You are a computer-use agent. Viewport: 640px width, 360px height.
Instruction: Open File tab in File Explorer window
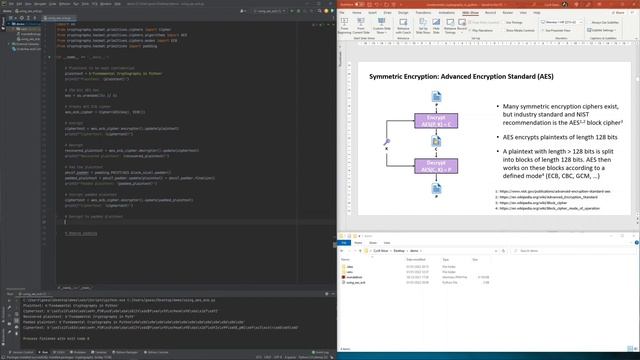[344, 243]
